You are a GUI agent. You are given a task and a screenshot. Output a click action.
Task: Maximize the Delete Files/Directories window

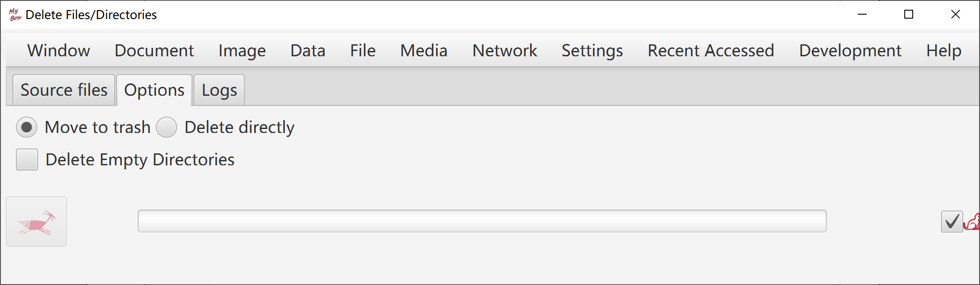click(909, 15)
